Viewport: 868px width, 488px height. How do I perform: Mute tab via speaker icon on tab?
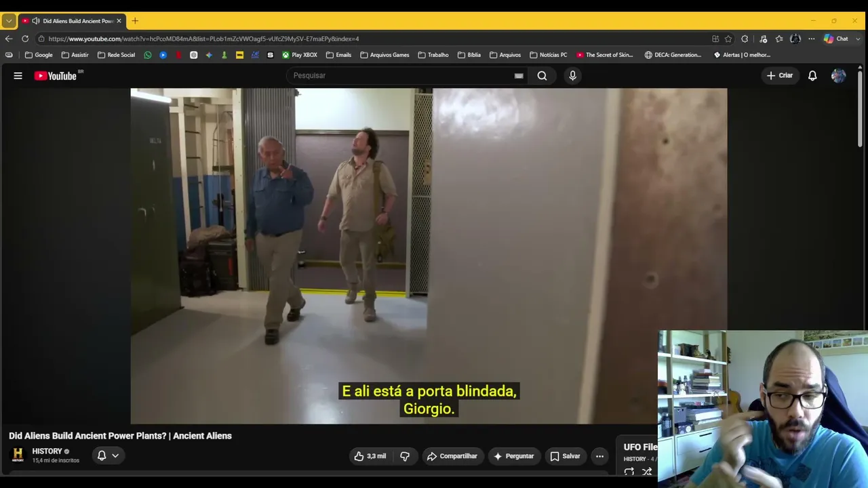[35, 21]
